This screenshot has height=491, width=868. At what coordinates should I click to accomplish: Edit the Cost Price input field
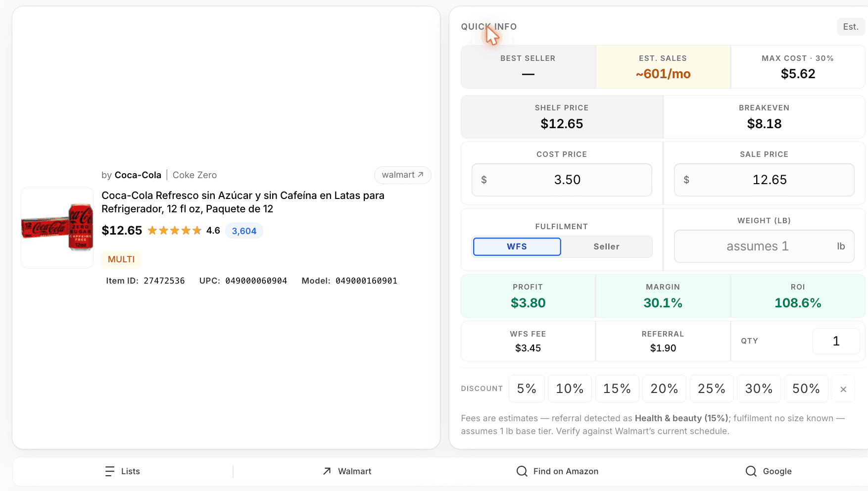click(562, 180)
